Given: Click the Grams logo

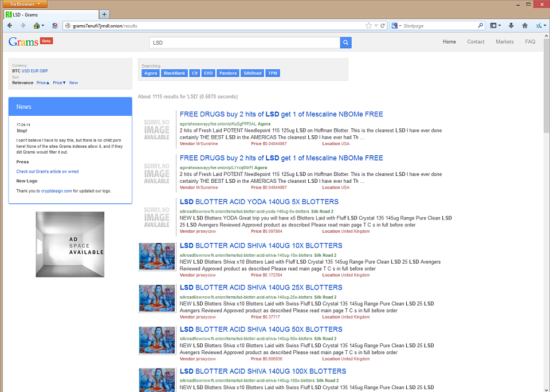Looking at the screenshot, I should [23, 42].
